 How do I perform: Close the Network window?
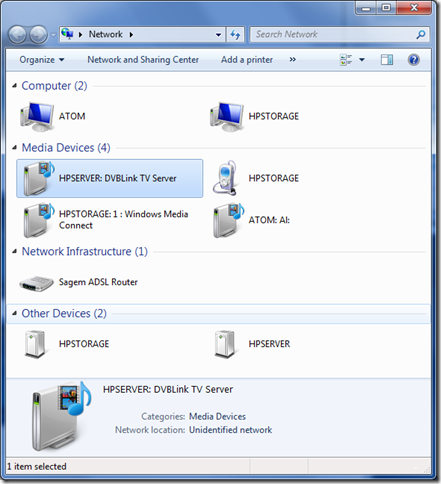coord(414,8)
